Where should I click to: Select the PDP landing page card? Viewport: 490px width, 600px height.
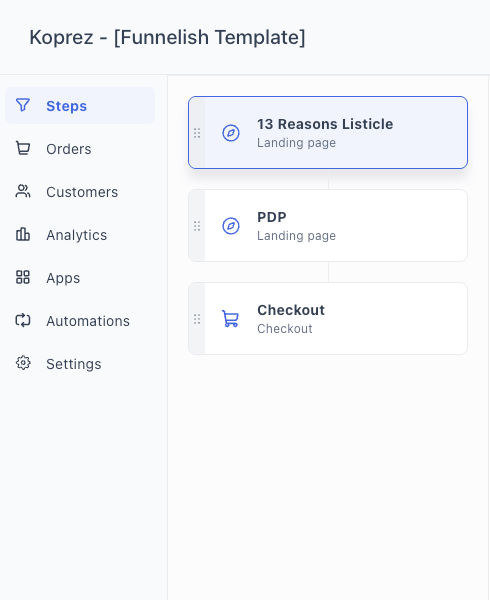328,226
